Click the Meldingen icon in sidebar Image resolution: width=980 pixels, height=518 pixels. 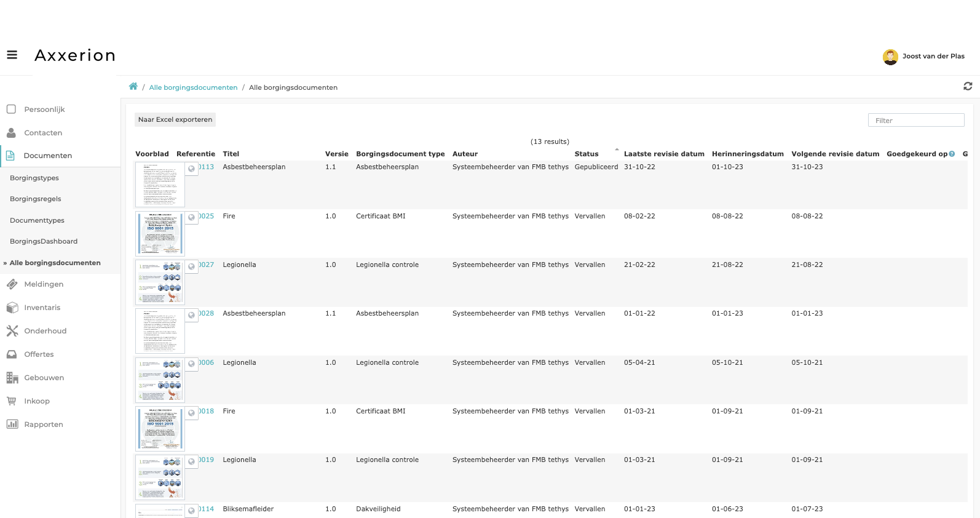point(12,284)
